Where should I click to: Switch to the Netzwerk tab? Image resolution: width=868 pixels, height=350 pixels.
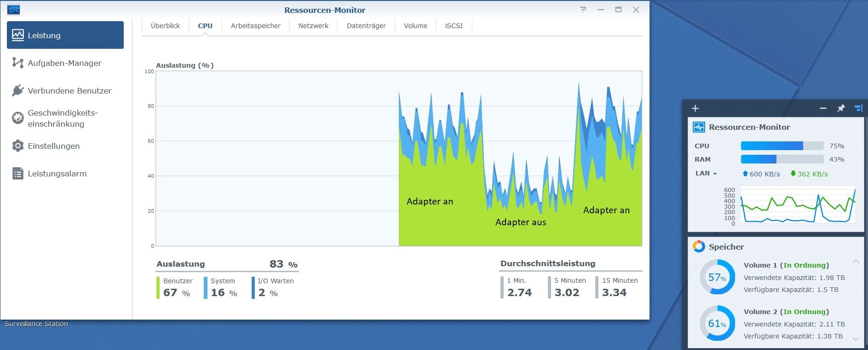click(313, 26)
